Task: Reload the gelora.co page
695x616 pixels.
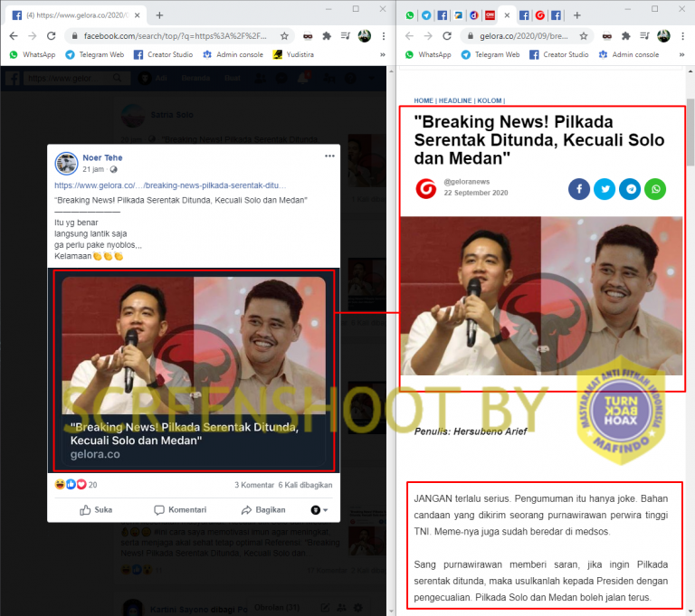Action: tap(447, 36)
